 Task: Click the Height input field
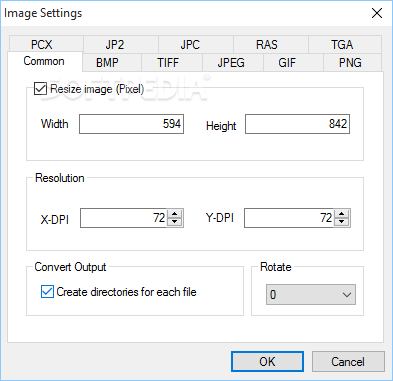[x=297, y=124]
